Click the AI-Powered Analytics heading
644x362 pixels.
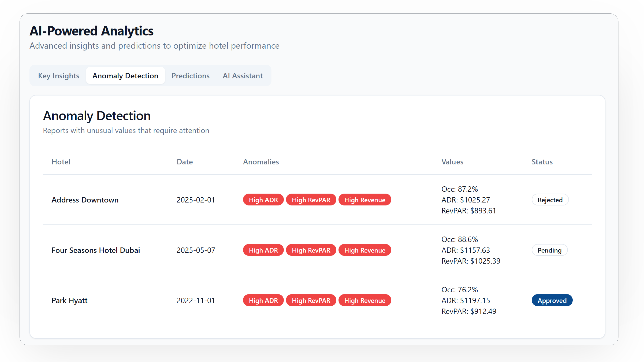92,31
